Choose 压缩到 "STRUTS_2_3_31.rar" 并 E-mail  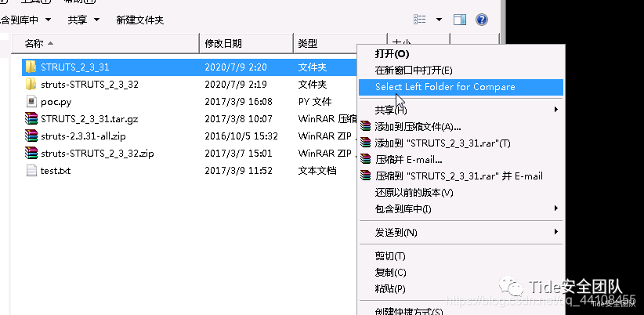(x=459, y=176)
